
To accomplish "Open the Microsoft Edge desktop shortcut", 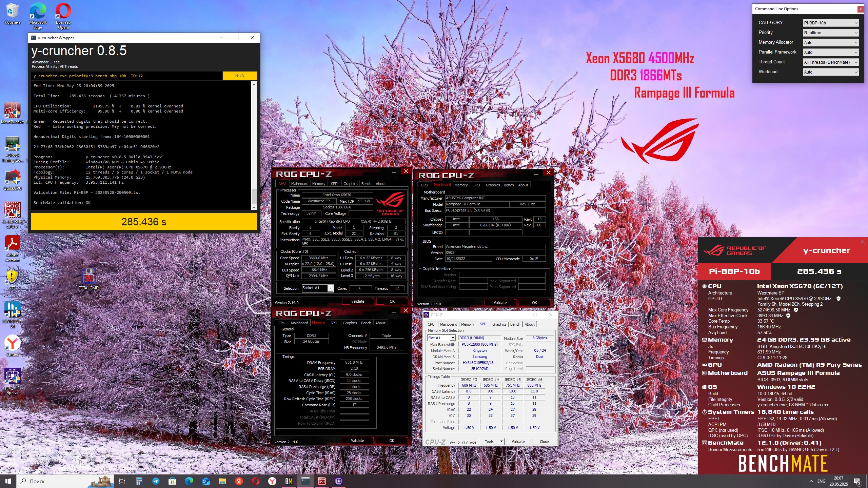I will [38, 16].
